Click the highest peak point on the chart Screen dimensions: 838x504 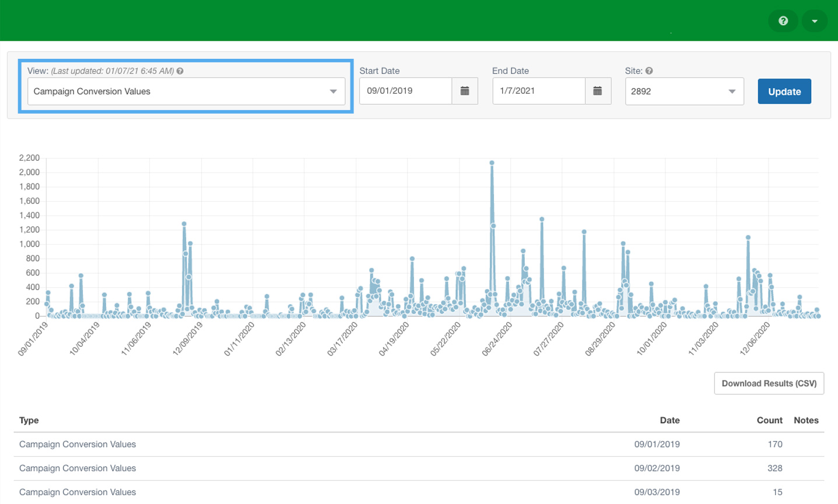[492, 163]
